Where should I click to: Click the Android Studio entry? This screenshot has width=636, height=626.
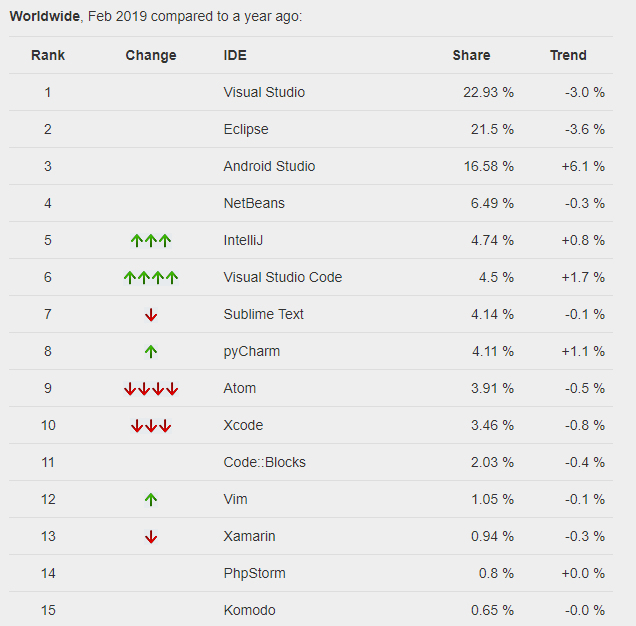coord(269,166)
